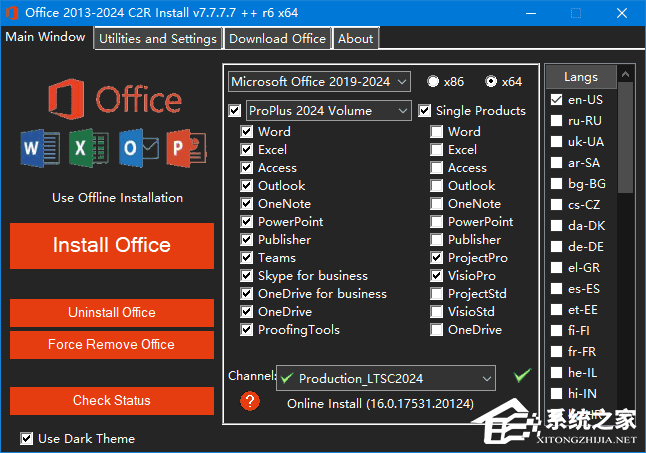646x453 pixels.
Task: Toggle the ProPlus suite checkbox
Action: point(235,111)
